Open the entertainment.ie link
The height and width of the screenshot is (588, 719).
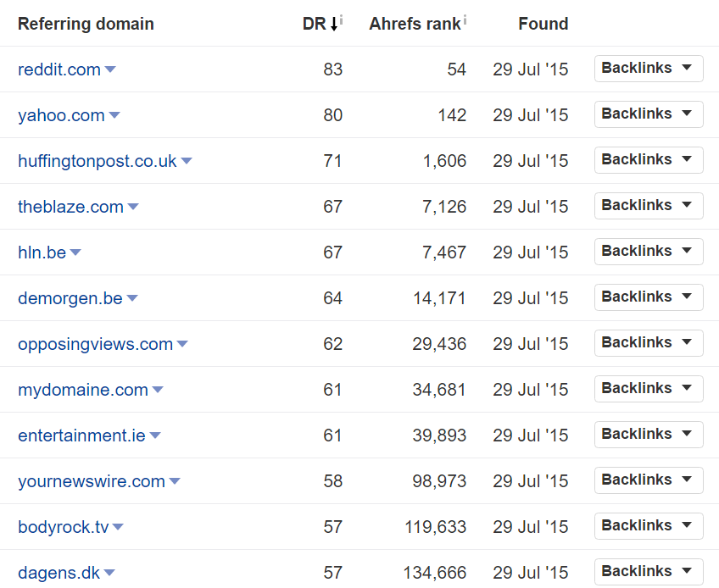coord(81,435)
